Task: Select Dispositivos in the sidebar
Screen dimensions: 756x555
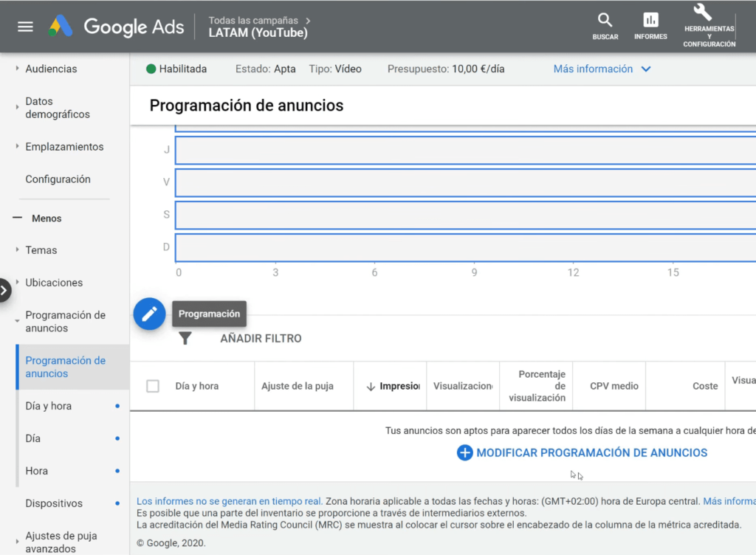Action: click(x=55, y=503)
